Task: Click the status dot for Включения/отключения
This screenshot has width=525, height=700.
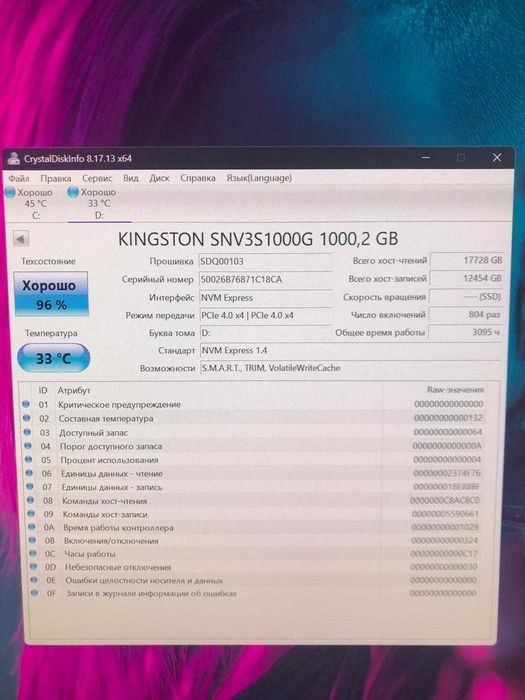Action: click(x=32, y=540)
